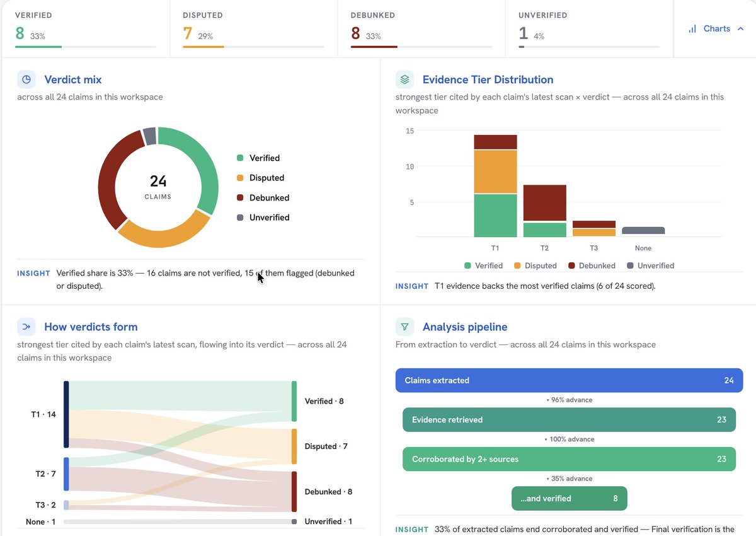
Task: Toggle Verified in the bar chart legend
Action: click(483, 265)
